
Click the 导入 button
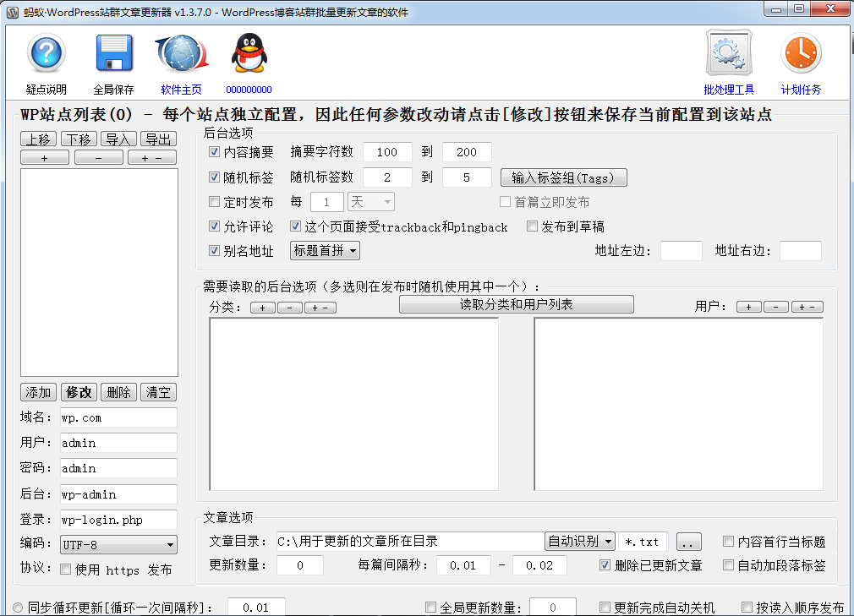[x=118, y=139]
